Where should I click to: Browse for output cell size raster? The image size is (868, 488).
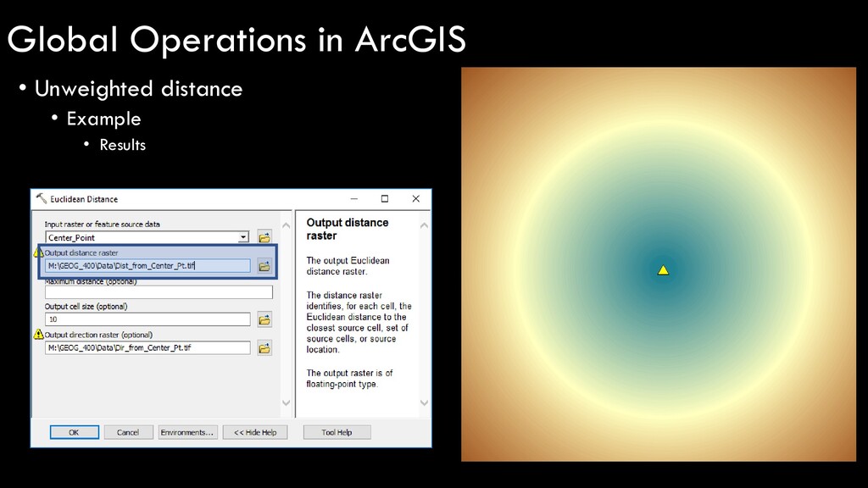click(x=264, y=319)
